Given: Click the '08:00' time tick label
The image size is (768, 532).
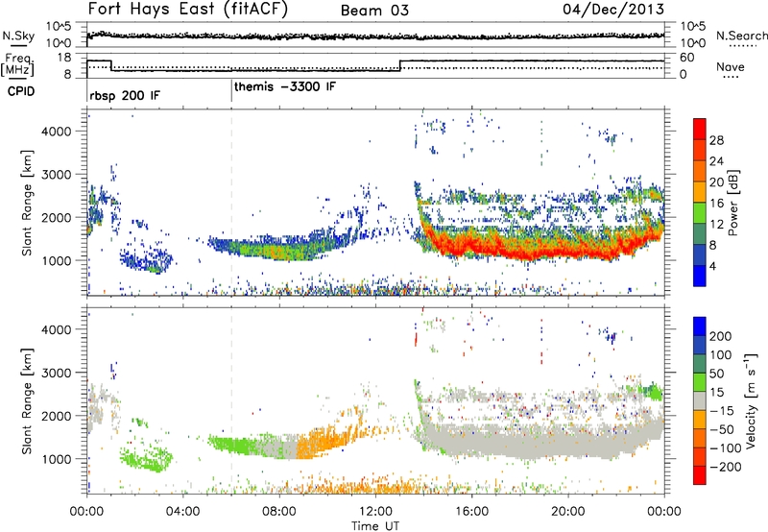Looking at the screenshot, I should point(279,512).
